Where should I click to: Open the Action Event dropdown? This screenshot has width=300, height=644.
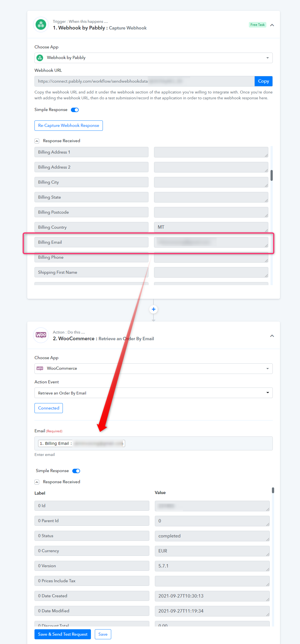pos(153,393)
